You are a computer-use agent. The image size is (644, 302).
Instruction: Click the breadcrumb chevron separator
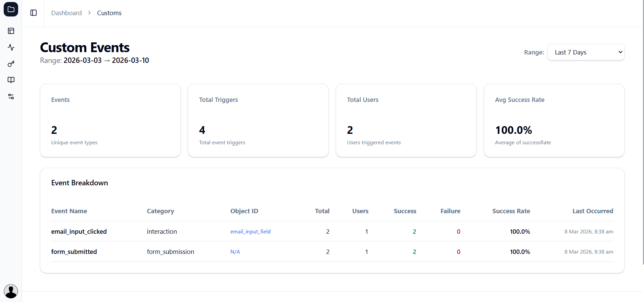coord(89,13)
